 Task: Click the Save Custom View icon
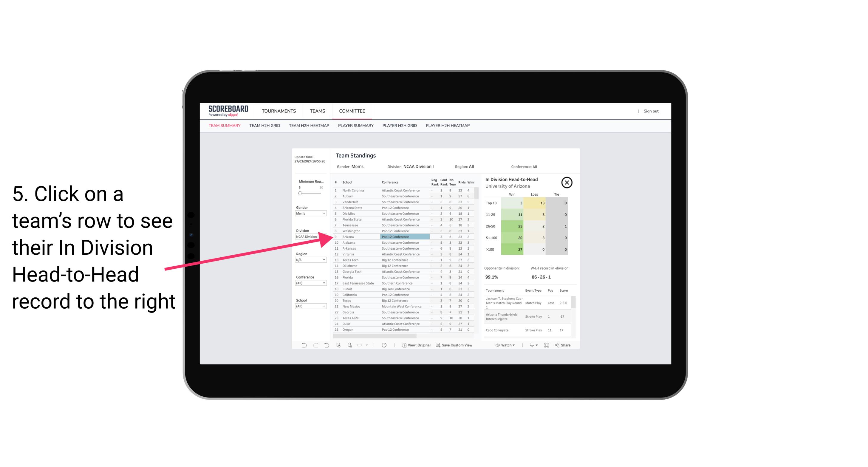(438, 345)
